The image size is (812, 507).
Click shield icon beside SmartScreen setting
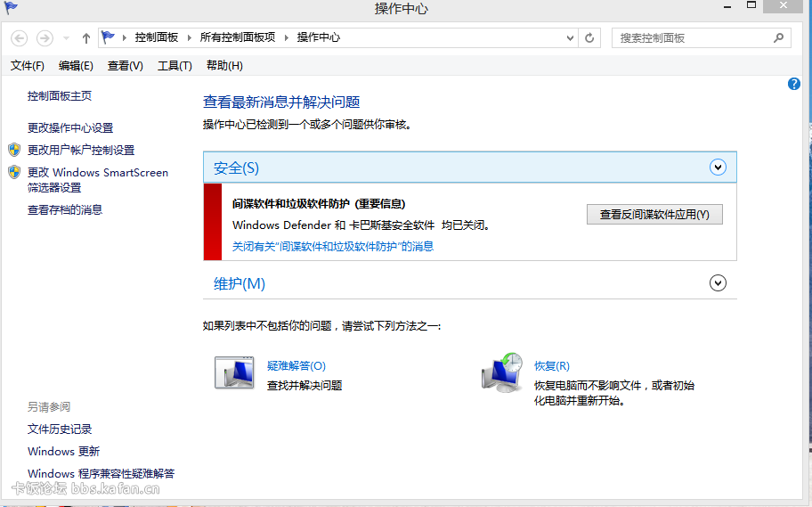pyautogui.click(x=14, y=172)
